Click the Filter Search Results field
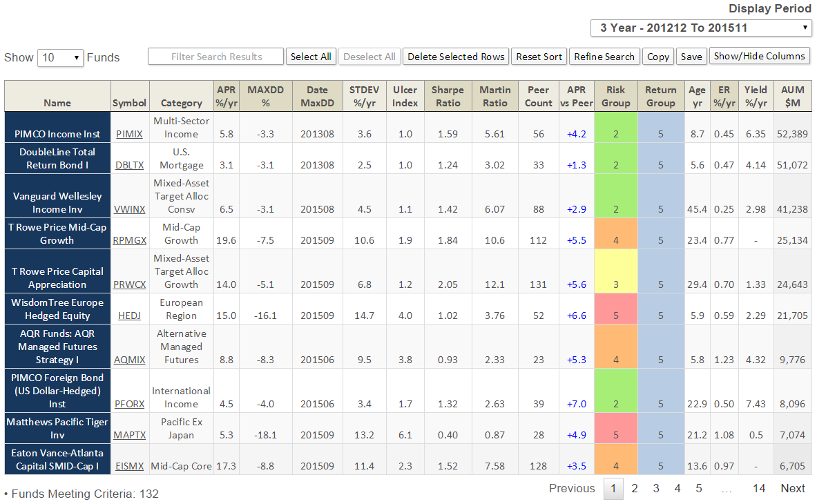Screen dimensions: 817x504 (216, 57)
